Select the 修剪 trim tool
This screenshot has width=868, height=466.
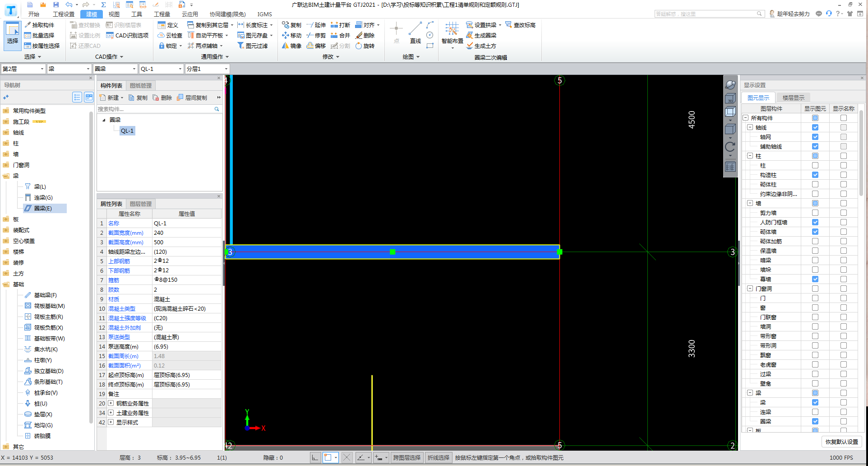coord(316,35)
